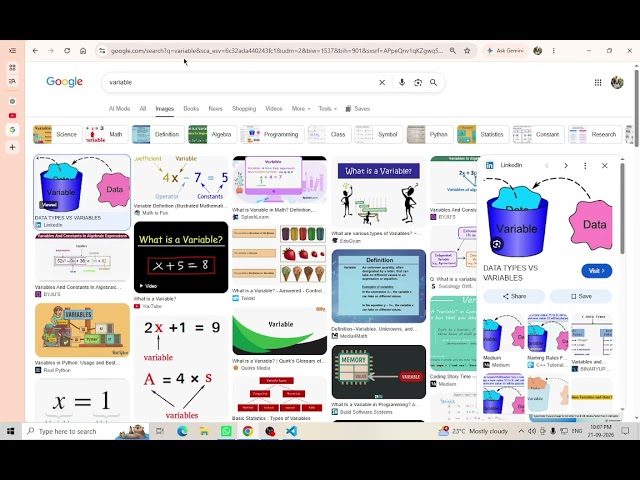The height and width of the screenshot is (480, 640).
Task: Open Ask Gemini in the toolbar
Action: coord(505,51)
